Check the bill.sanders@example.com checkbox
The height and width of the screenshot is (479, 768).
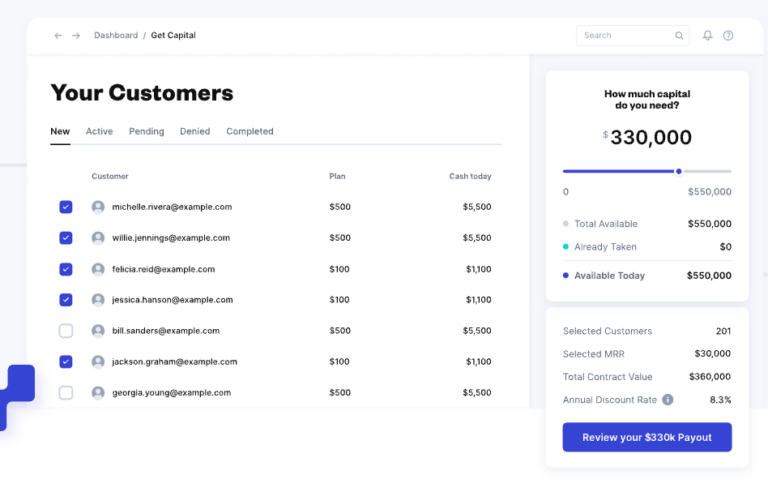coord(66,331)
